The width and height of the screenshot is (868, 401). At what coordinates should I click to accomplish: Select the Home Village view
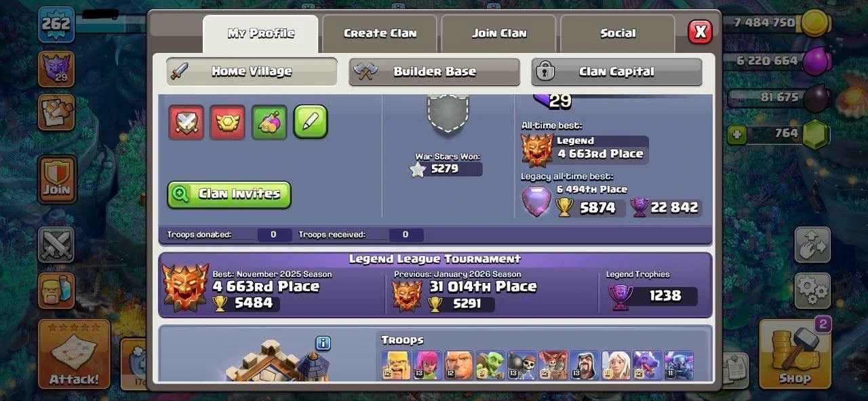(252, 71)
